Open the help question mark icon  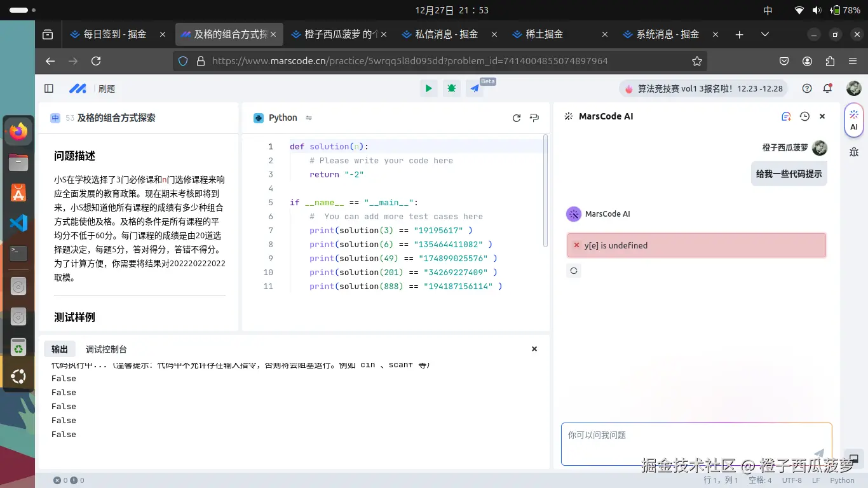point(806,88)
